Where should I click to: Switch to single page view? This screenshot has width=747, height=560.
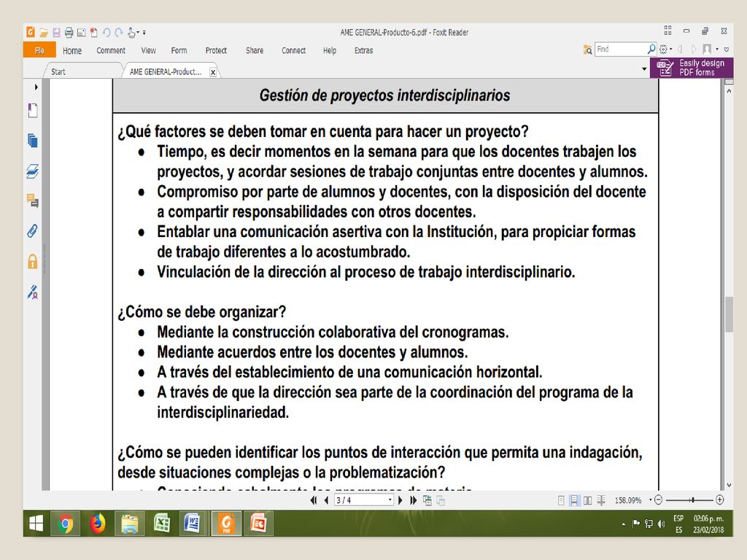click(561, 500)
